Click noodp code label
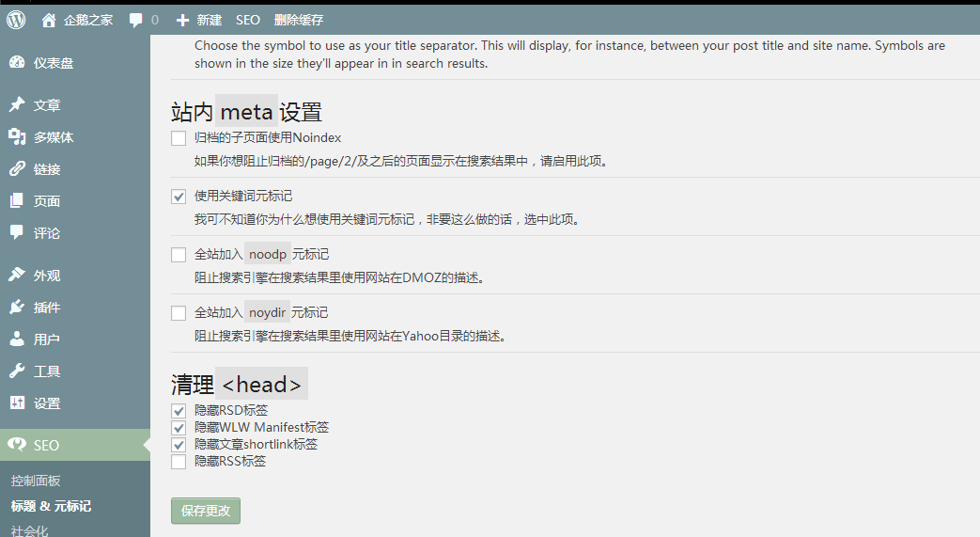 click(268, 254)
